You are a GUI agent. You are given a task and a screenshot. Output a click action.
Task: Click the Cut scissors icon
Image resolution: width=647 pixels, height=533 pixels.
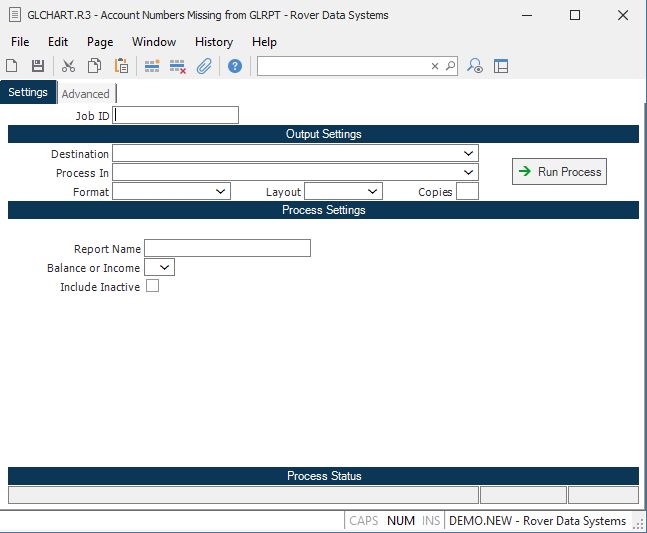click(69, 66)
